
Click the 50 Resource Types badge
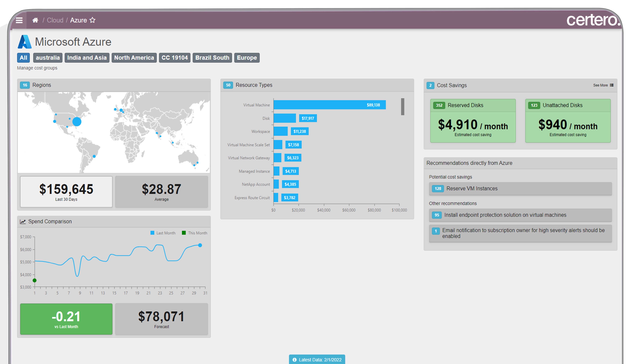pyautogui.click(x=228, y=85)
